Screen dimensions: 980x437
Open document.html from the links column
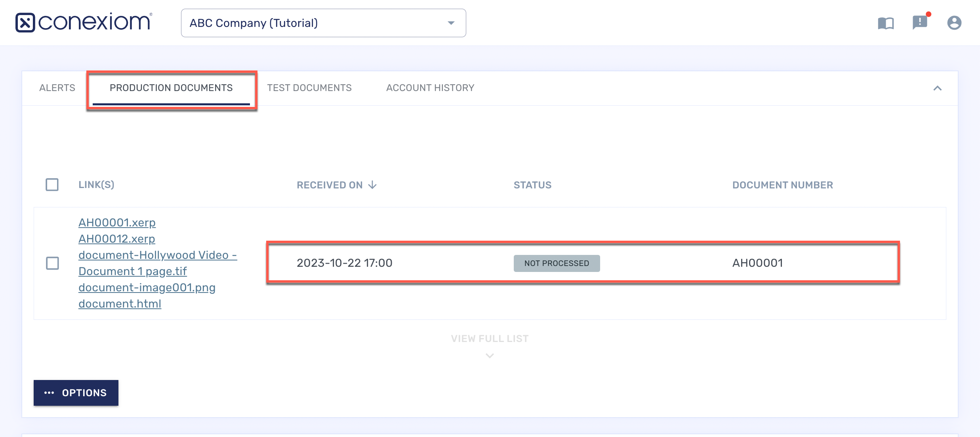120,304
